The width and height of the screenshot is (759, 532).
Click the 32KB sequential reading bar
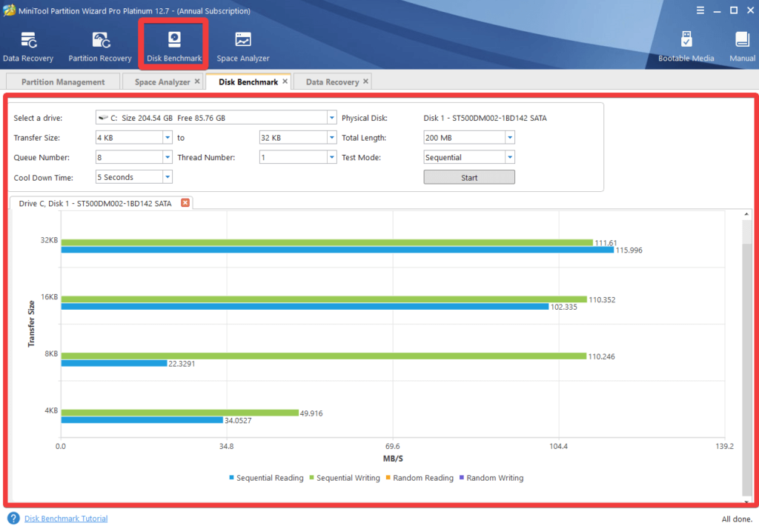[337, 250]
